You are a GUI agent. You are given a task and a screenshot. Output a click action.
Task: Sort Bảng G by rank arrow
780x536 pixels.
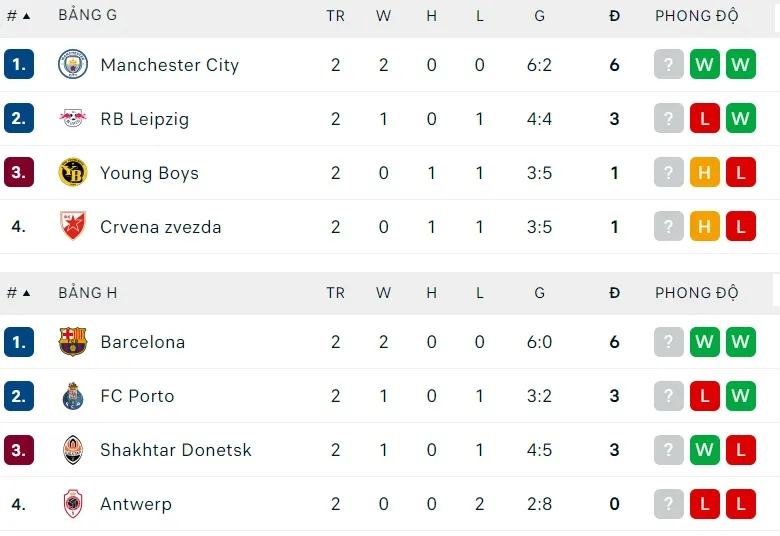(x=26, y=16)
